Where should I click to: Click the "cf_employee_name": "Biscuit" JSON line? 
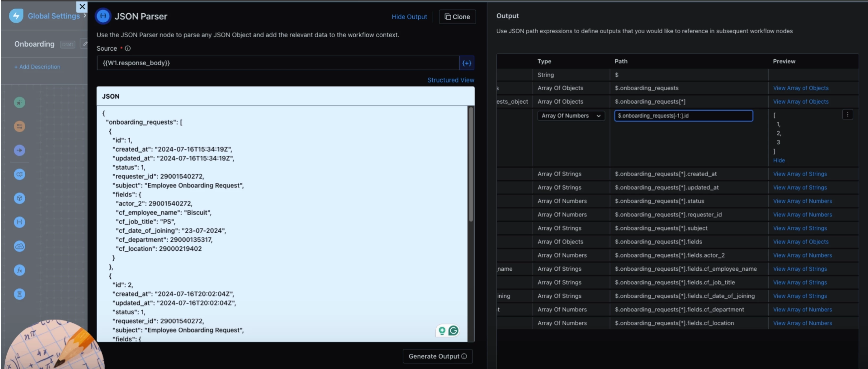[163, 212]
